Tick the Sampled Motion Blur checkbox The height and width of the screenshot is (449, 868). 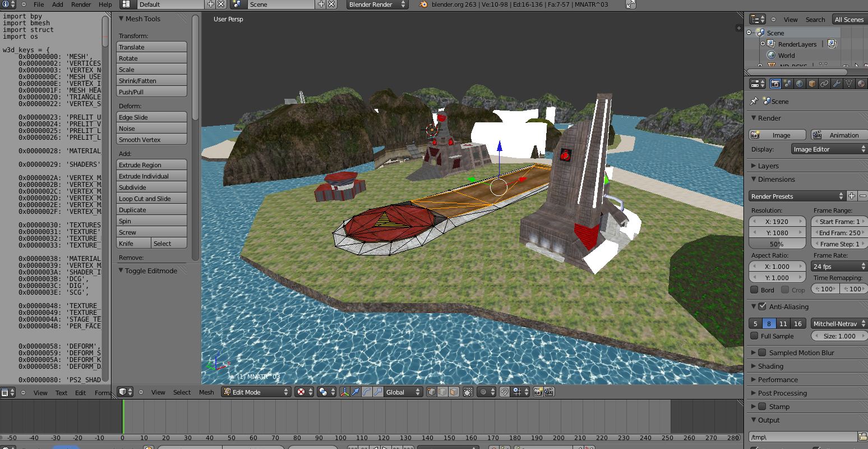[x=762, y=353]
